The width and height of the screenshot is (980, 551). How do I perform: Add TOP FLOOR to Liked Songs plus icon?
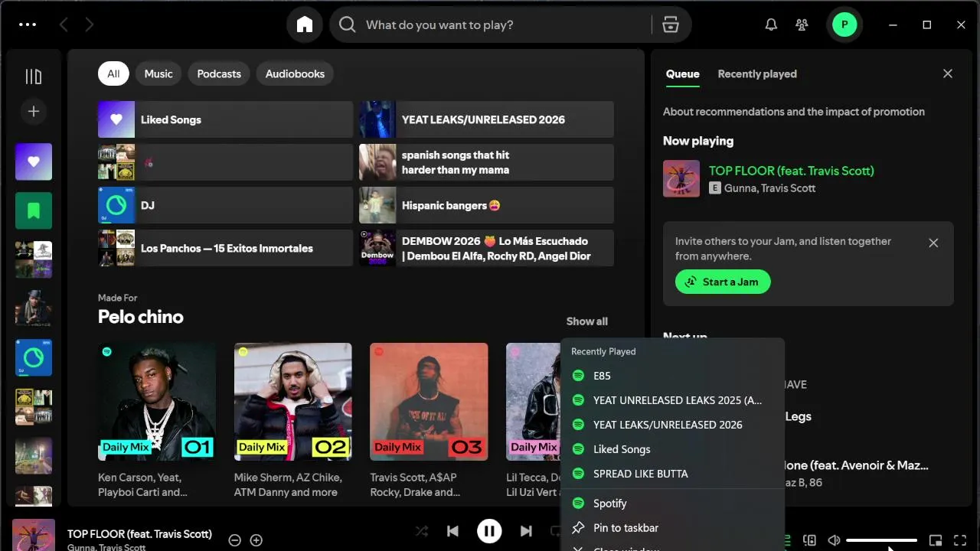256,540
